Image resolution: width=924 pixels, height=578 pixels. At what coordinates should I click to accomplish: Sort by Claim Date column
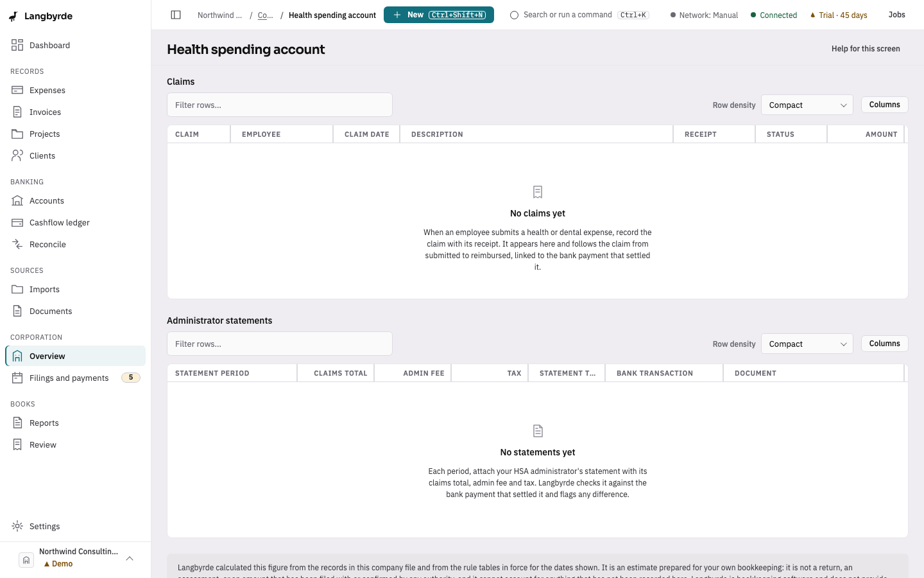click(x=366, y=134)
